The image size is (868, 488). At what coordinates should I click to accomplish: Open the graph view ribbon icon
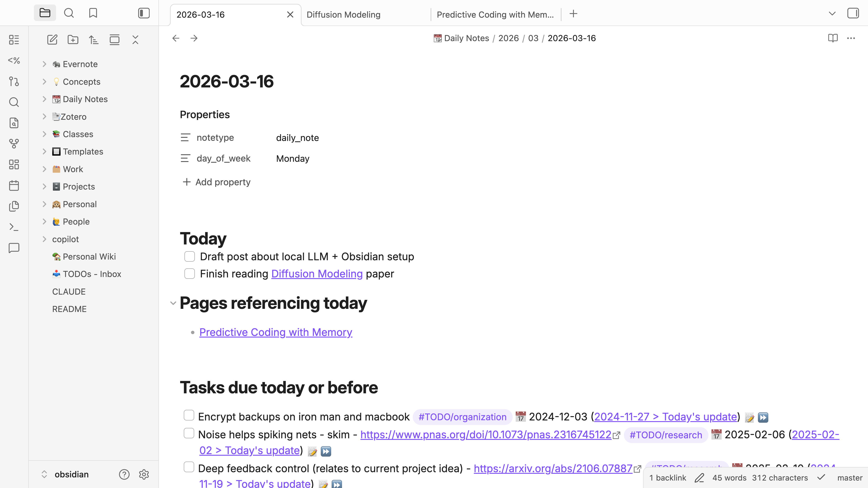[14, 144]
